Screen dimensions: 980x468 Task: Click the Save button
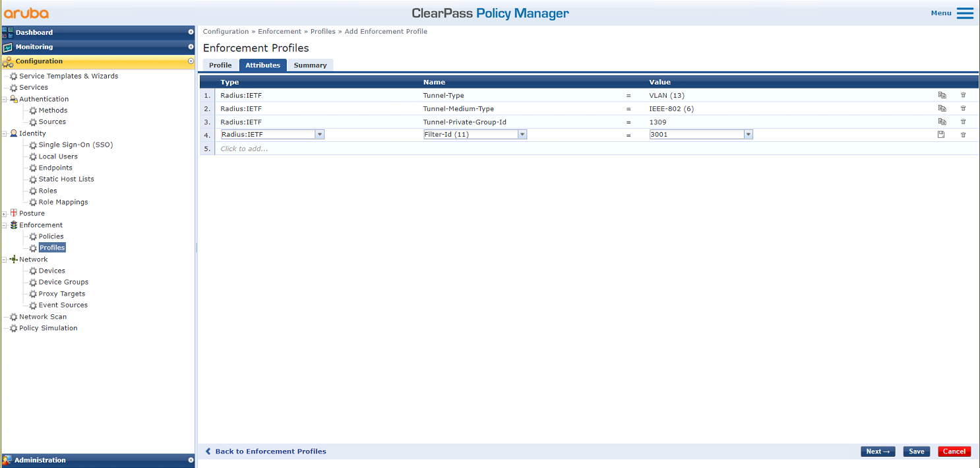tap(917, 451)
